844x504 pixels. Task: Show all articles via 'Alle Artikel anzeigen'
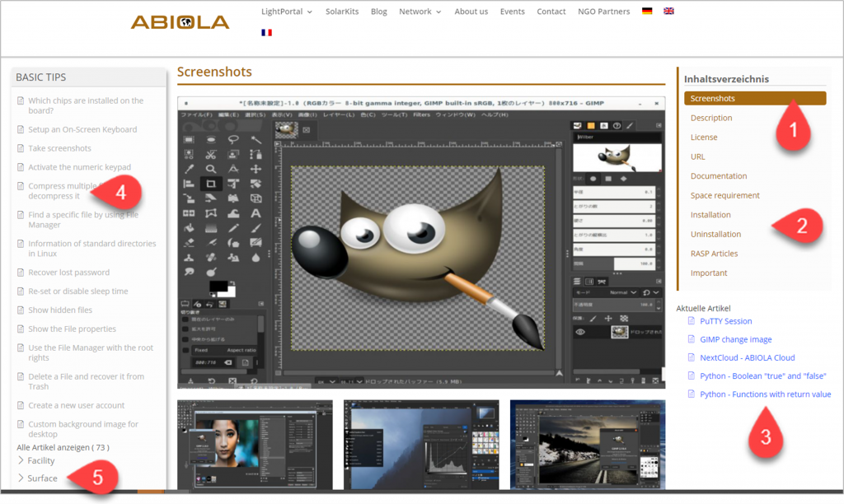pyautogui.click(x=63, y=447)
